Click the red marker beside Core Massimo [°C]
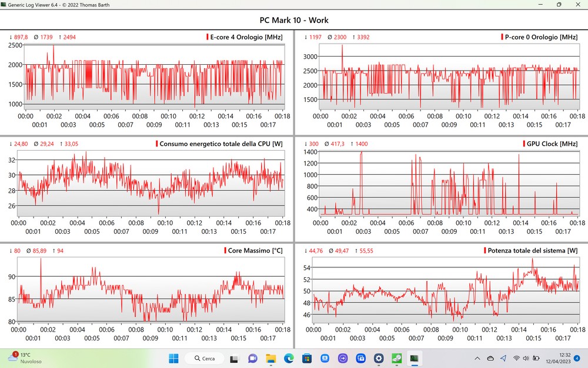588x368 pixels. pyautogui.click(x=225, y=250)
